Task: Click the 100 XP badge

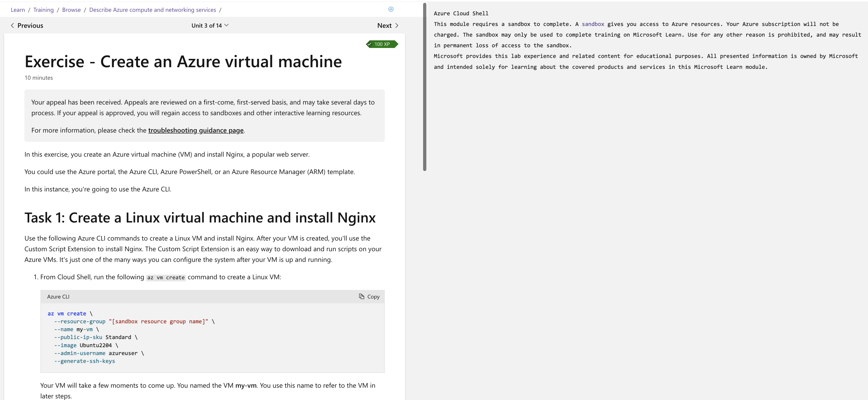Action: click(x=382, y=44)
